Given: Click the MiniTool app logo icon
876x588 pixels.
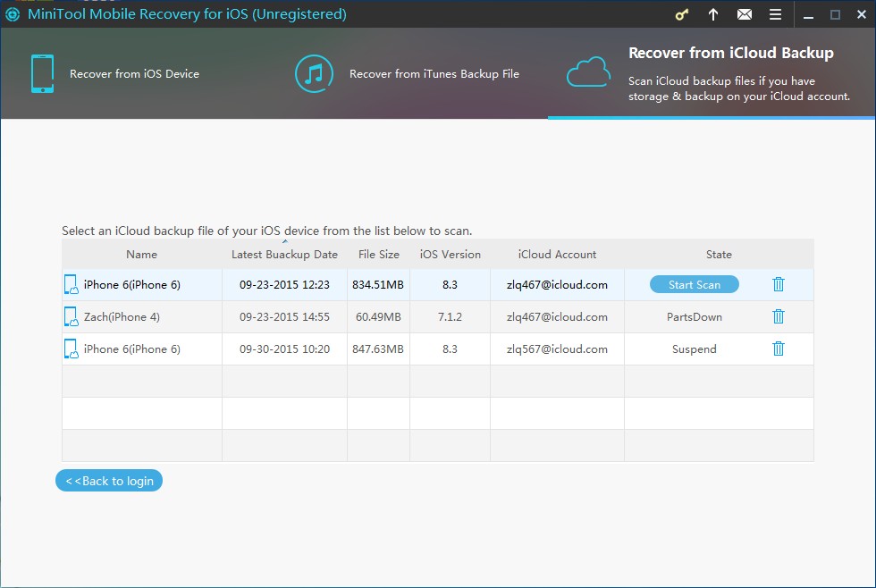Looking at the screenshot, I should [13, 14].
